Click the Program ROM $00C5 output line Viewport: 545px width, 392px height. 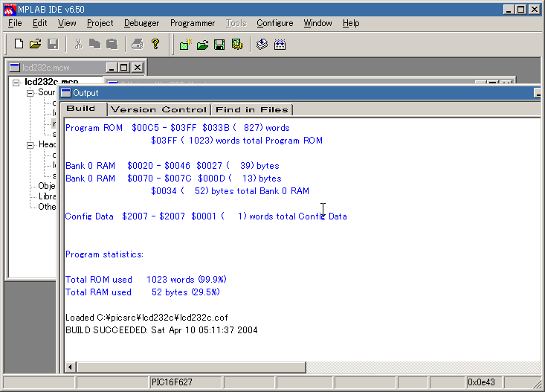point(178,128)
